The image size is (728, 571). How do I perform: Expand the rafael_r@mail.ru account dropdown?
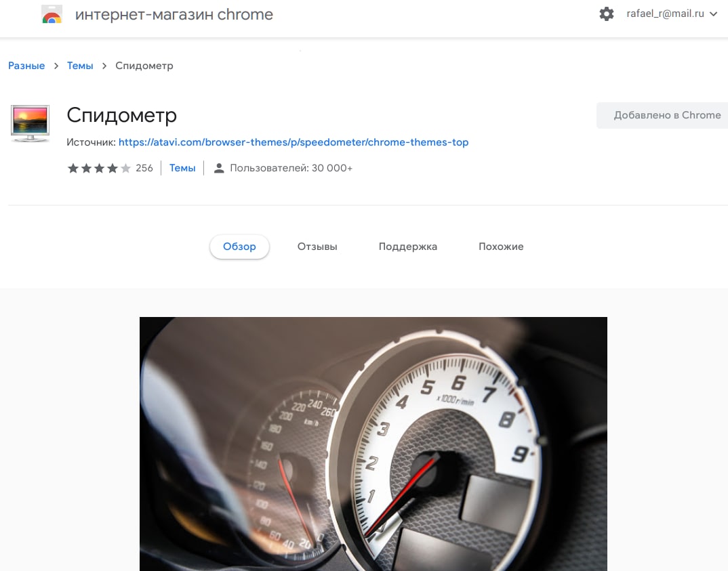(x=672, y=14)
